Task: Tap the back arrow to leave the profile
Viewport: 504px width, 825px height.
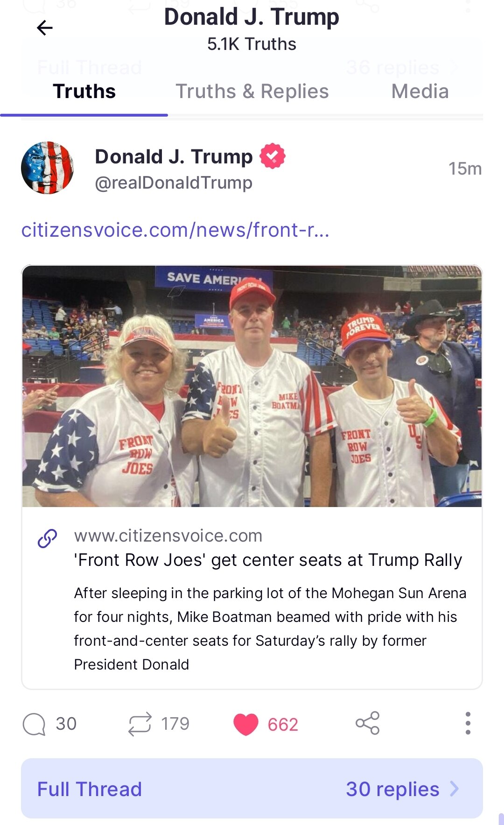Action: (43, 29)
